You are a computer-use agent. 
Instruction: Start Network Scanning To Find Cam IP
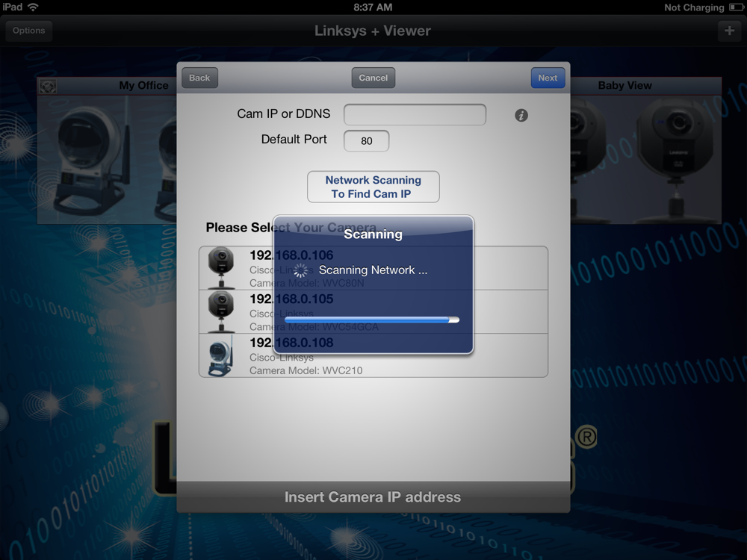pos(373,187)
